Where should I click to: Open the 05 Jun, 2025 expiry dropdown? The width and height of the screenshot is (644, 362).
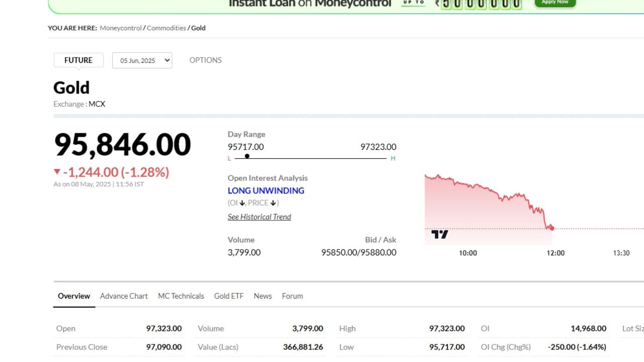coord(142,60)
